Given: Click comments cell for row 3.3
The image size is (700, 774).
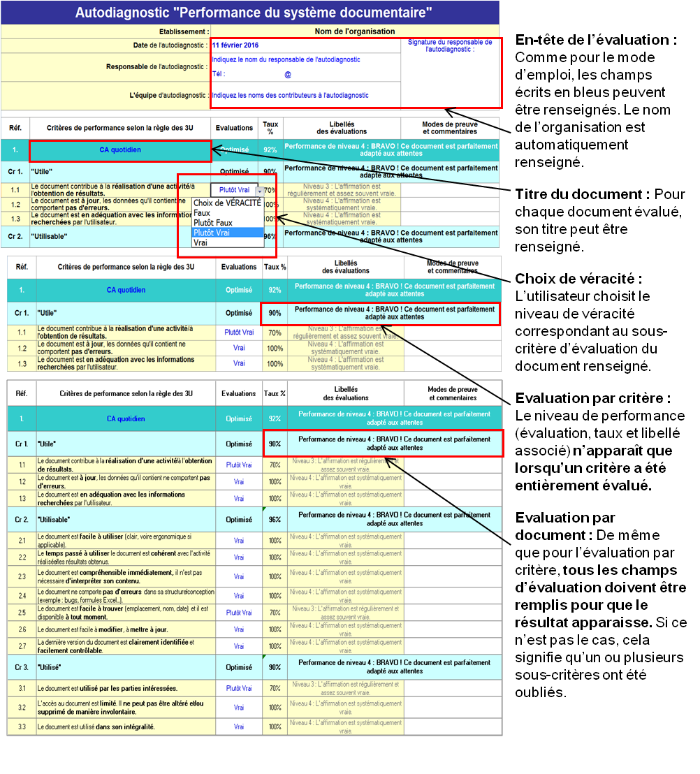Looking at the screenshot, I should pos(452,726).
